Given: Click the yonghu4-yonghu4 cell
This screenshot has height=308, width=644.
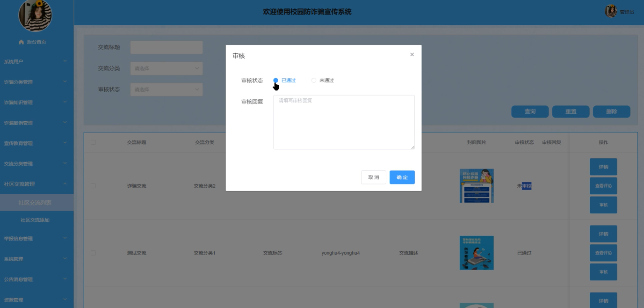Looking at the screenshot, I should pos(340,253).
